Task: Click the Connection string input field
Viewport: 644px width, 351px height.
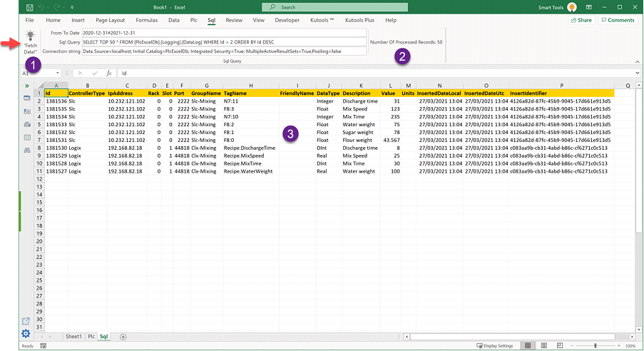Action: point(224,51)
